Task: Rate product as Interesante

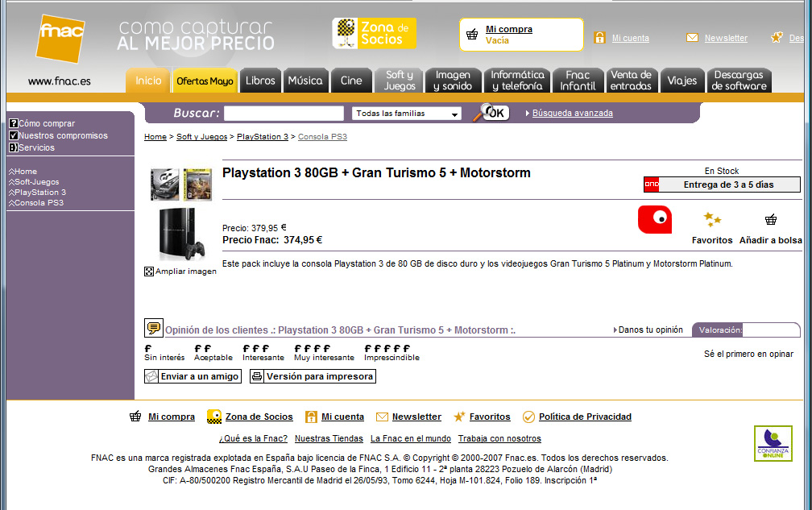Action: pyautogui.click(x=263, y=353)
